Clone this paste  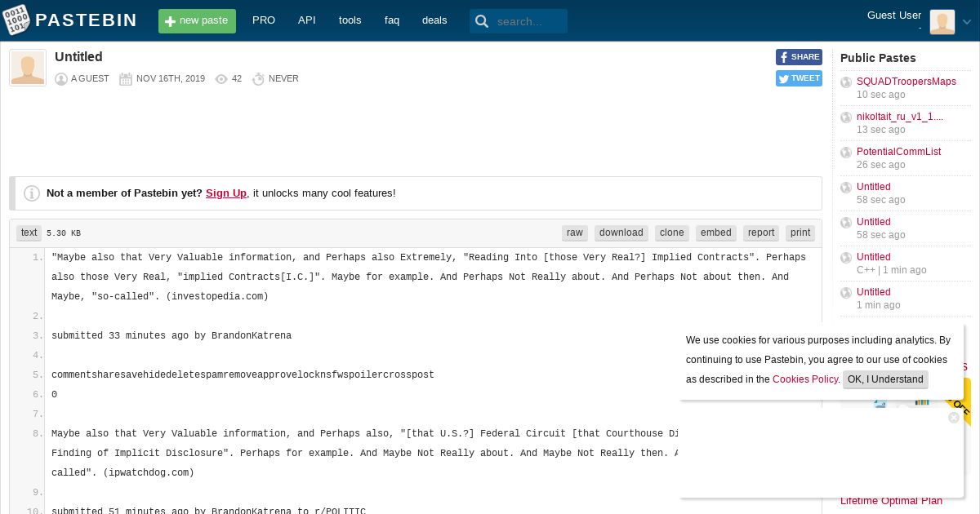pos(672,233)
